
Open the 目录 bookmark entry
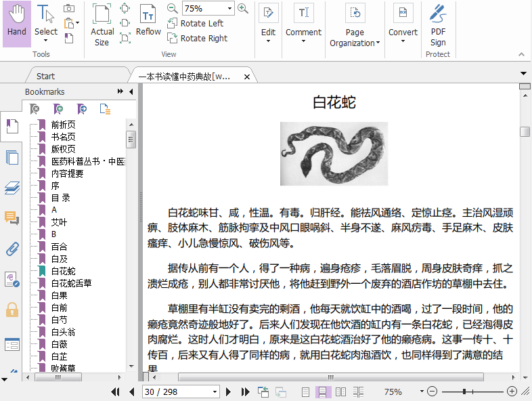pos(61,198)
